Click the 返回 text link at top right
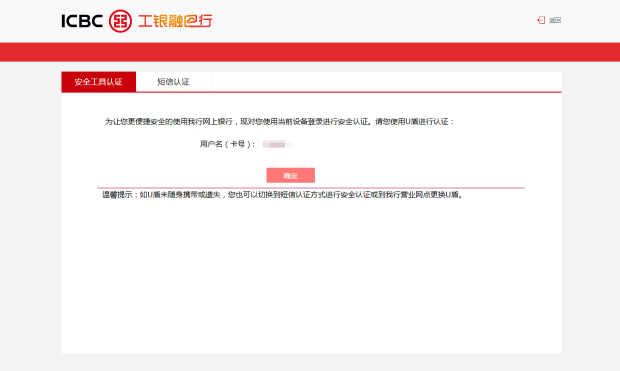620x371 pixels. click(555, 20)
